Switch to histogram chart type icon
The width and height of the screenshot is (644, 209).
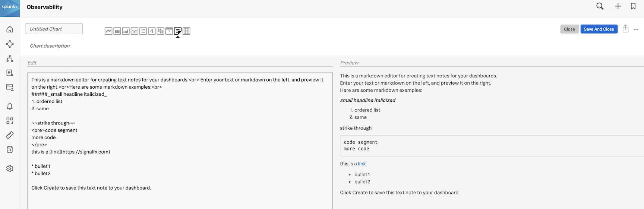(x=135, y=31)
